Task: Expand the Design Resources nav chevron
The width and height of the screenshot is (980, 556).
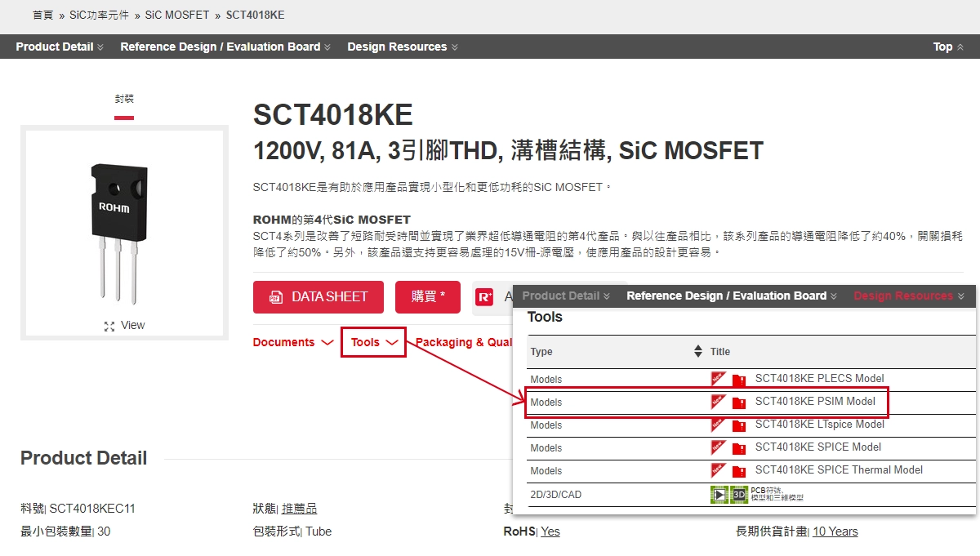Action: pos(454,47)
